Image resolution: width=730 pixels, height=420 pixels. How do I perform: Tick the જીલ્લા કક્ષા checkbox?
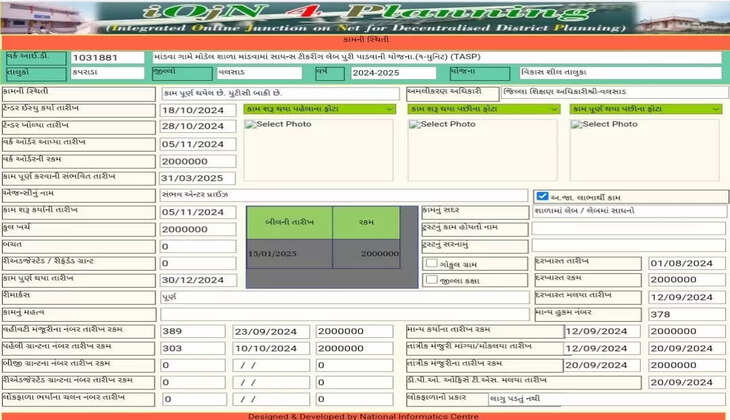(431, 280)
